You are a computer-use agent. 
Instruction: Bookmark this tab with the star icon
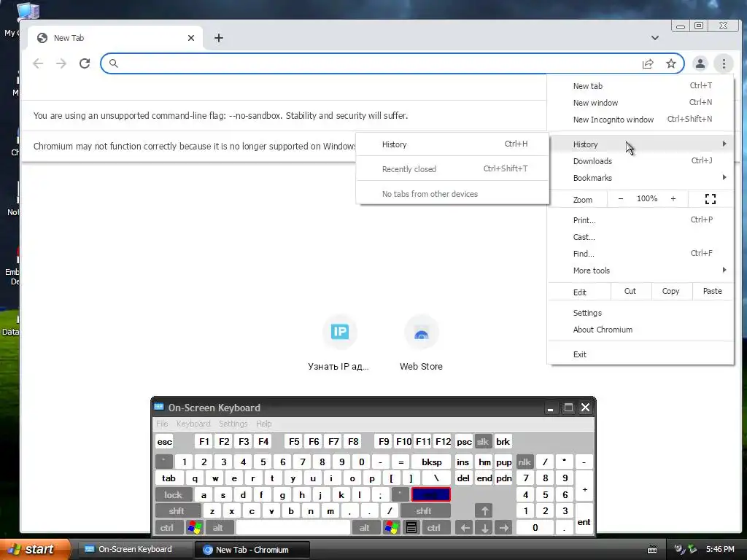pyautogui.click(x=671, y=64)
